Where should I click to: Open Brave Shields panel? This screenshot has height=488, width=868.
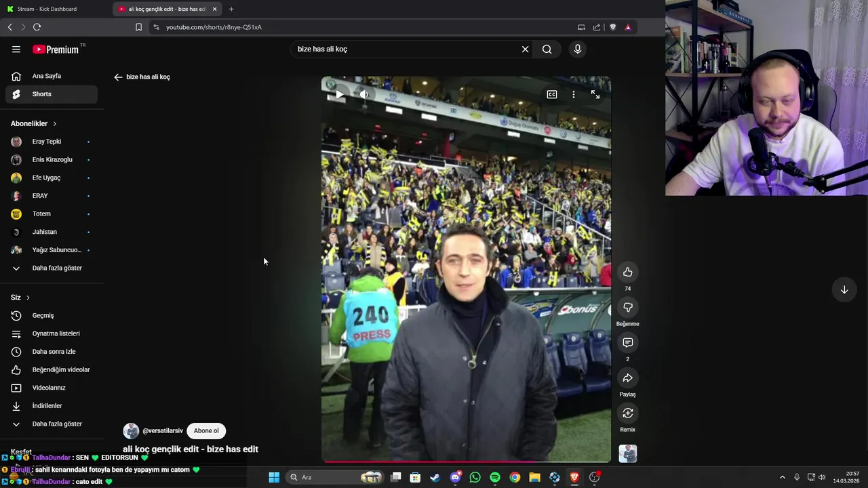613,27
